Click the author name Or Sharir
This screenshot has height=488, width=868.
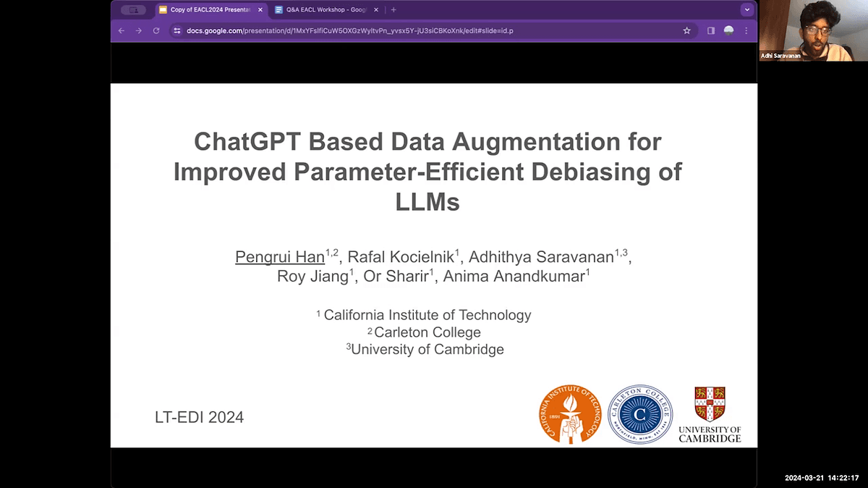(396, 277)
